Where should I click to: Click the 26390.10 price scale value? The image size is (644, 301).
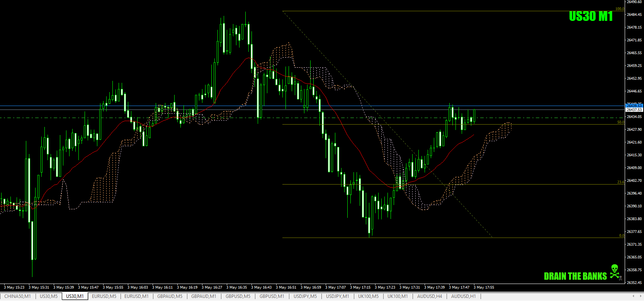[x=634, y=206]
